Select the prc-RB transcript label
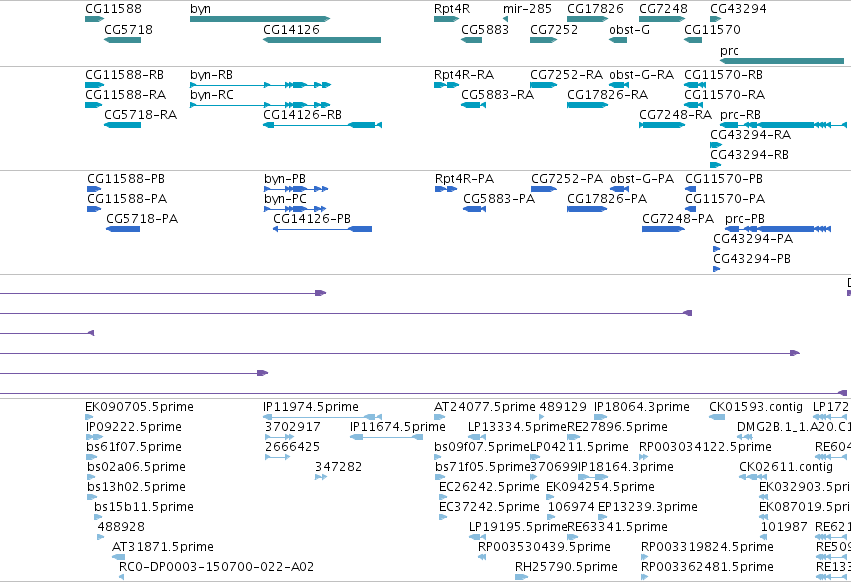The height and width of the screenshot is (582, 851). tap(740, 115)
